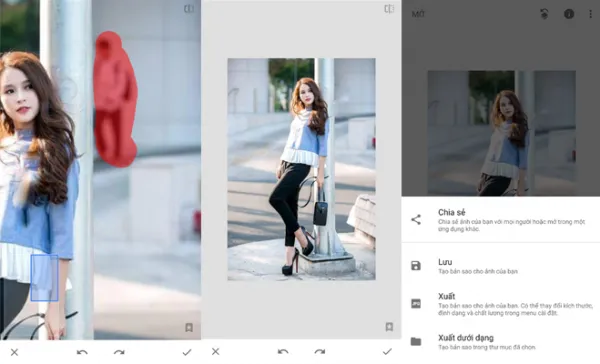This screenshot has height=364, width=600.
Task: Tap the floppy disk save icon
Action: pyautogui.click(x=416, y=266)
